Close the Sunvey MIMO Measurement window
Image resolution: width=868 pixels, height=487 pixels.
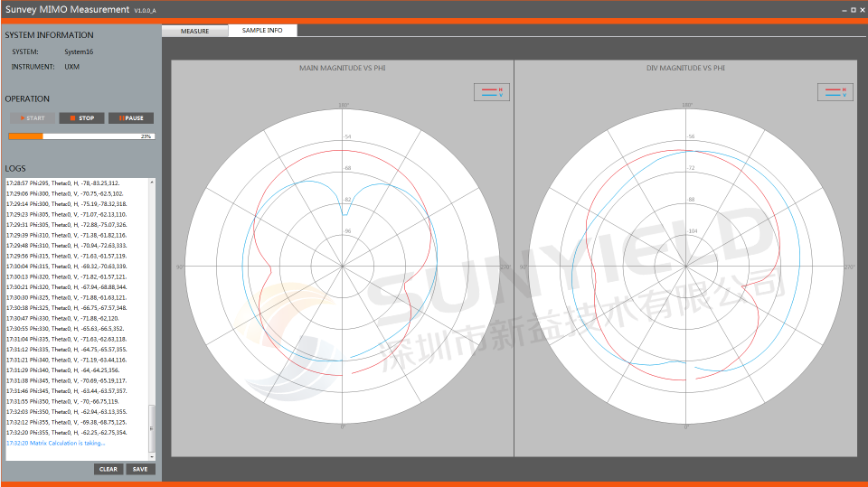click(x=862, y=9)
